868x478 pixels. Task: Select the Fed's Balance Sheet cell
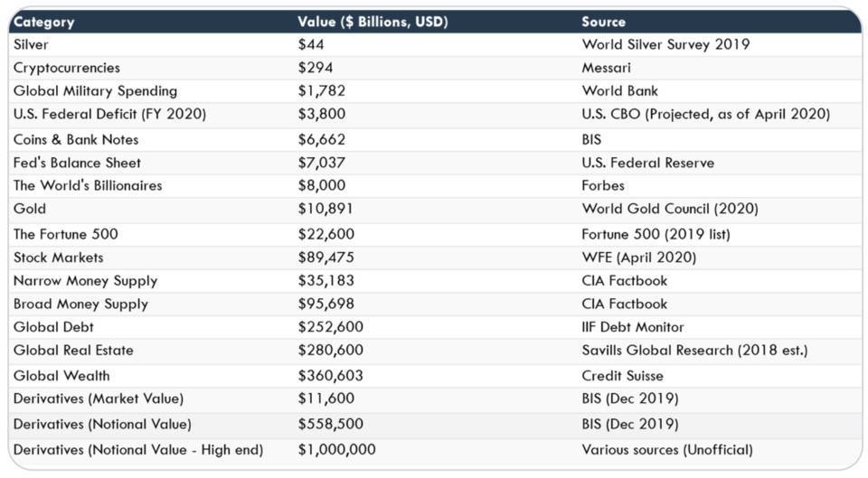click(x=78, y=163)
